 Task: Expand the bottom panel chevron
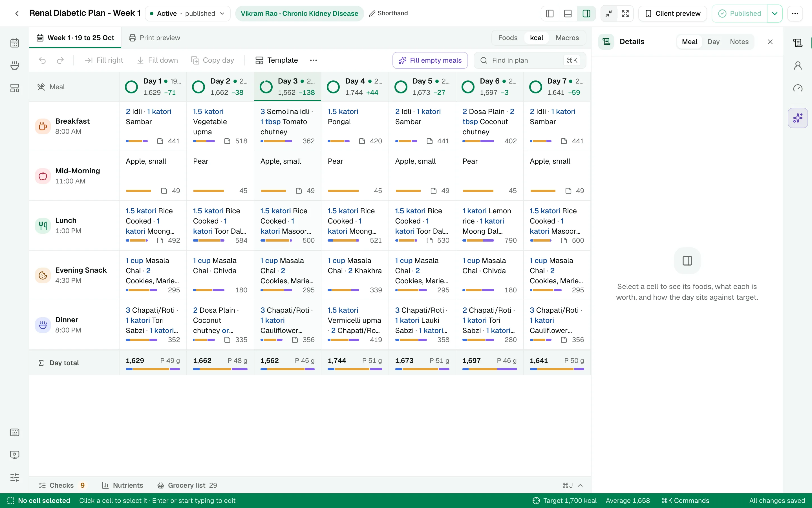581,485
